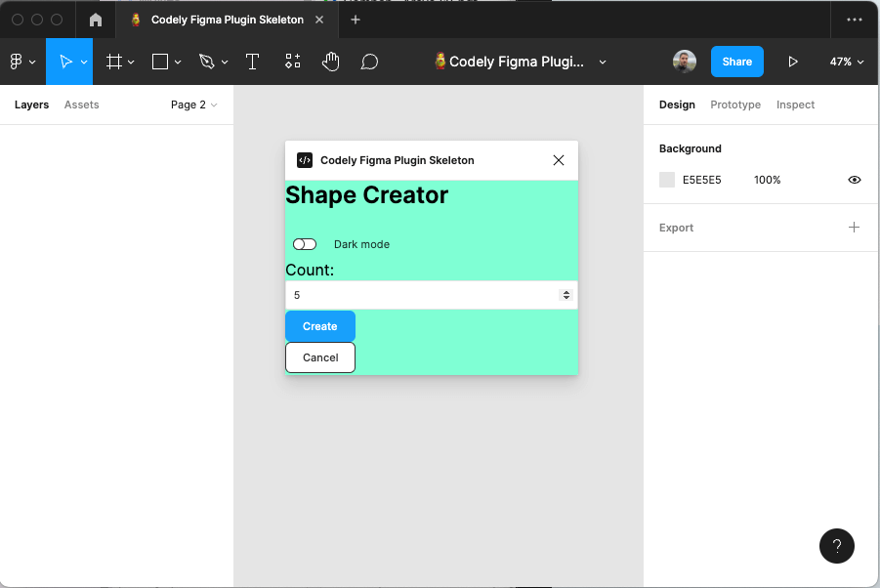Expand the Move tool options chevron

[84, 63]
